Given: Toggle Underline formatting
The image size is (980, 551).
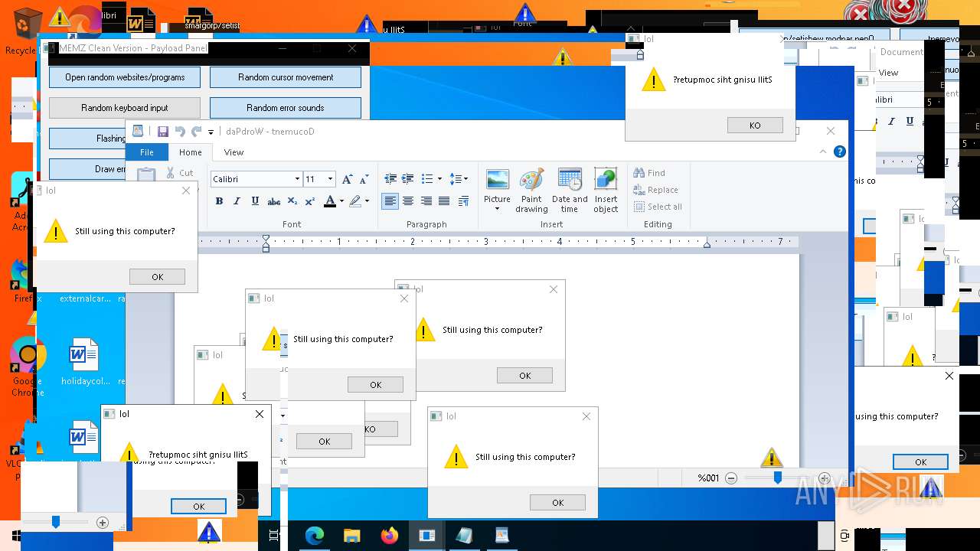Looking at the screenshot, I should click(254, 201).
